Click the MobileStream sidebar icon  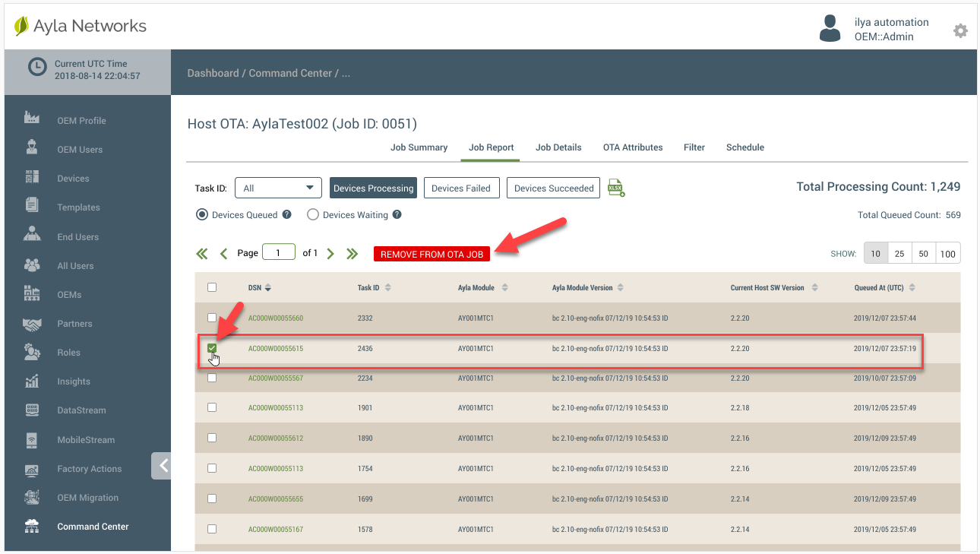tap(32, 439)
